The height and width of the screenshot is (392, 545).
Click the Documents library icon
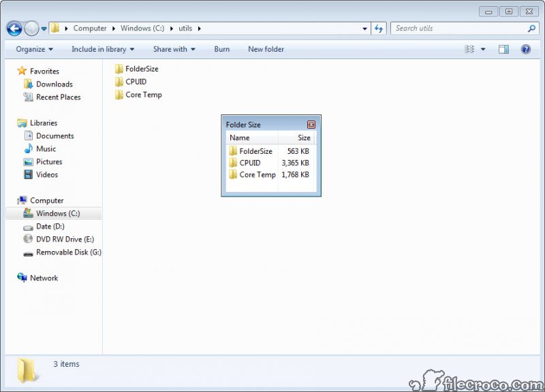29,135
